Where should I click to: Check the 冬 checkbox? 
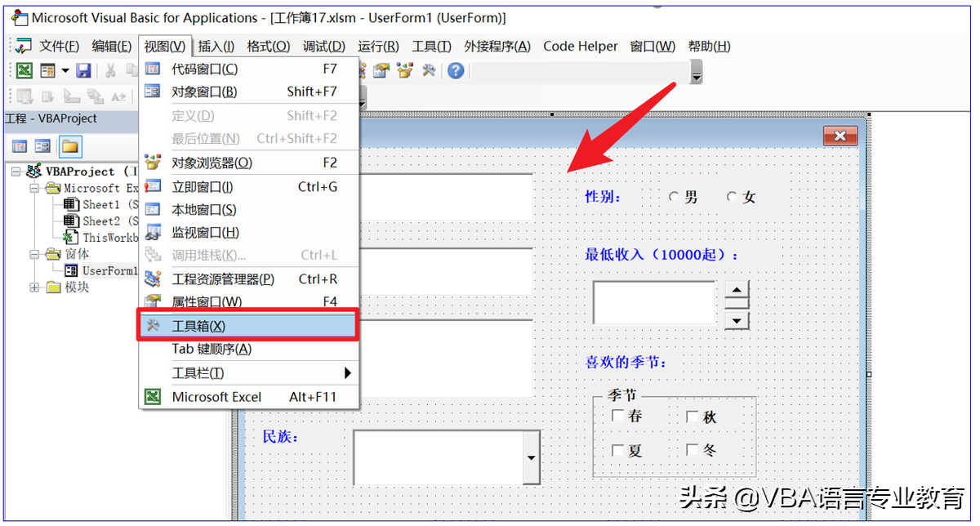coord(693,449)
